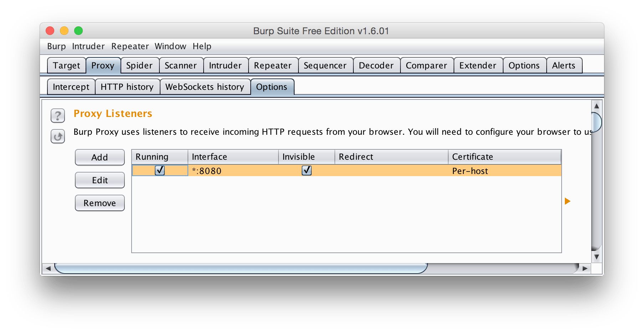
Task: Select the *:8080 interface cell
Action: (233, 170)
